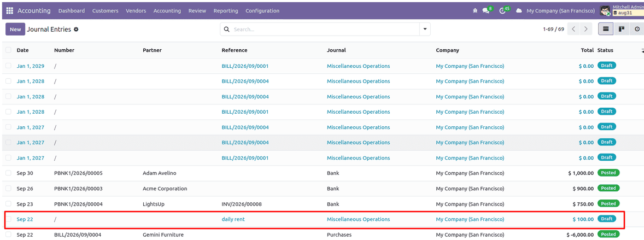
Task: Click Acme Corporation partner cell
Action: 165,189
